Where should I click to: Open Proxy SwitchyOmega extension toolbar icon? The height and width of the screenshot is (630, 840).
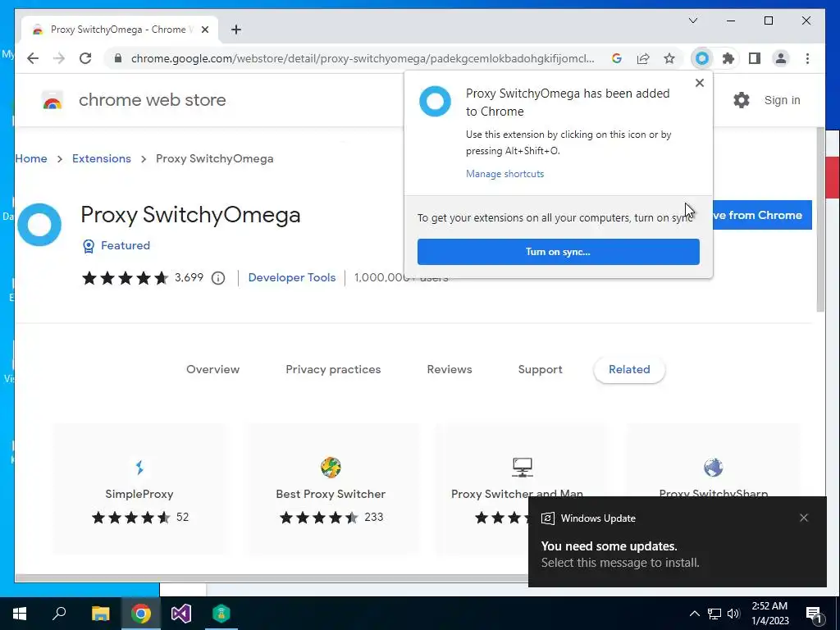click(702, 58)
